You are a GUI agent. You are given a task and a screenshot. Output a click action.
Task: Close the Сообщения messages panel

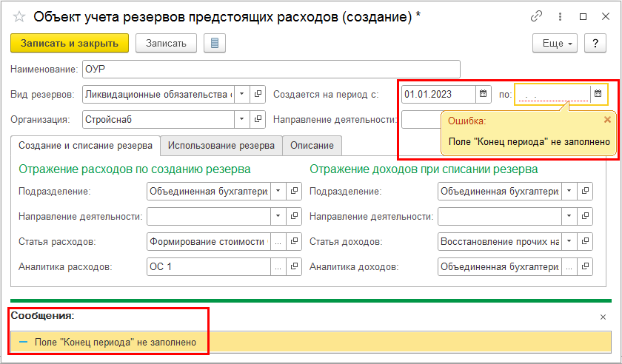coord(603,317)
